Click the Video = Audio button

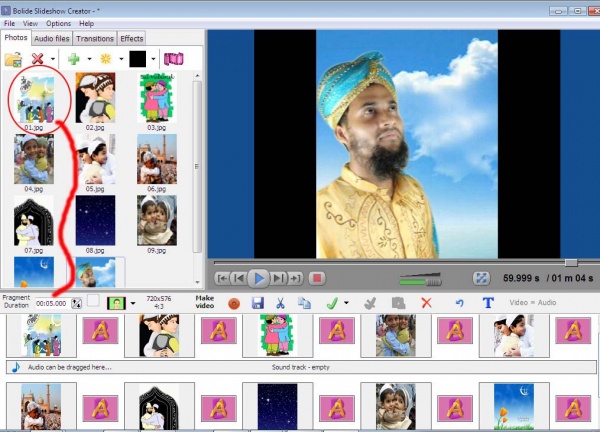click(x=533, y=302)
